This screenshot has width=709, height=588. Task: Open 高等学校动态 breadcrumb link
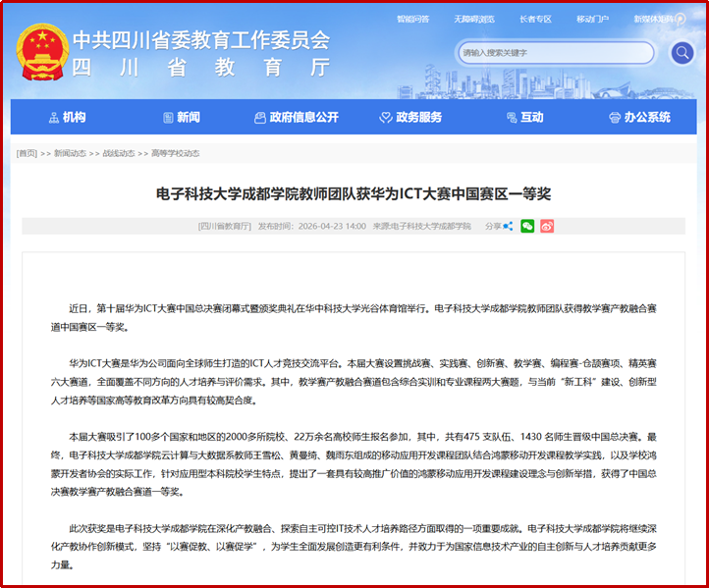point(175,153)
